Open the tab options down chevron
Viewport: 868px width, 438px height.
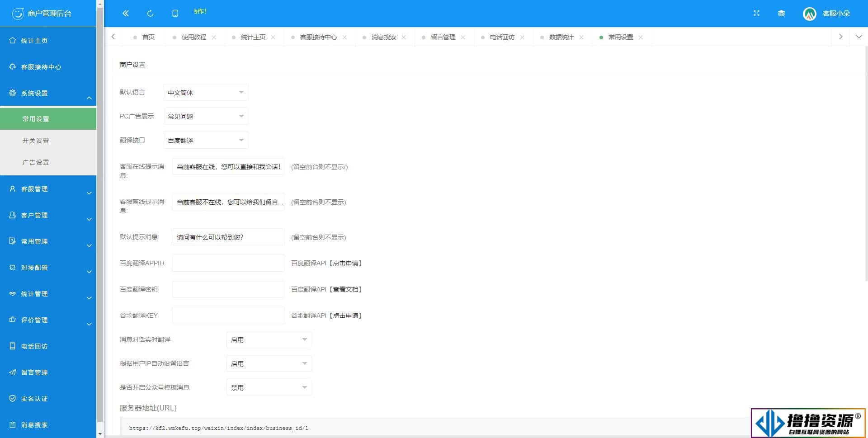pyautogui.click(x=859, y=37)
